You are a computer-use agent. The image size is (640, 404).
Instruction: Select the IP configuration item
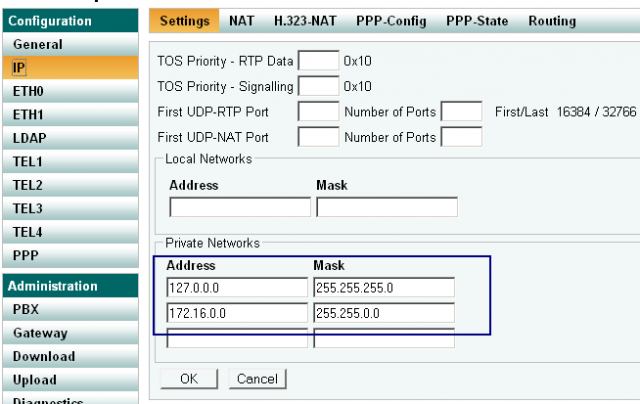70,68
